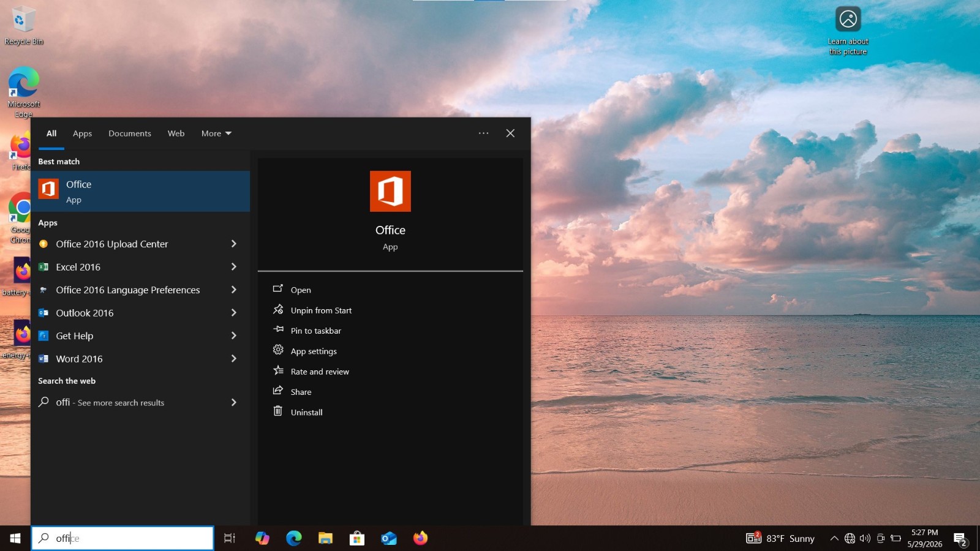Open Task View from the taskbar
This screenshot has height=551, width=980.
coord(230,538)
